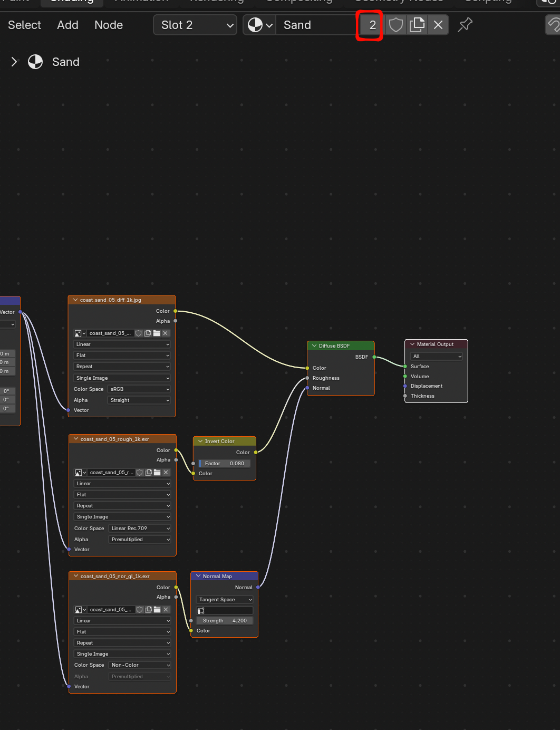
Task: Toggle fake user shield in coast_sand_05_rough_1k.exr node
Action: point(140,473)
